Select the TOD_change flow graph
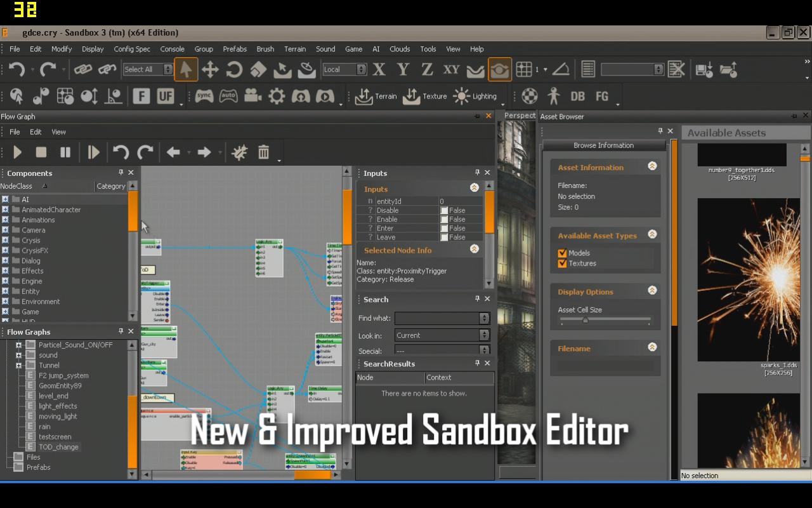This screenshot has width=812, height=508. [58, 447]
